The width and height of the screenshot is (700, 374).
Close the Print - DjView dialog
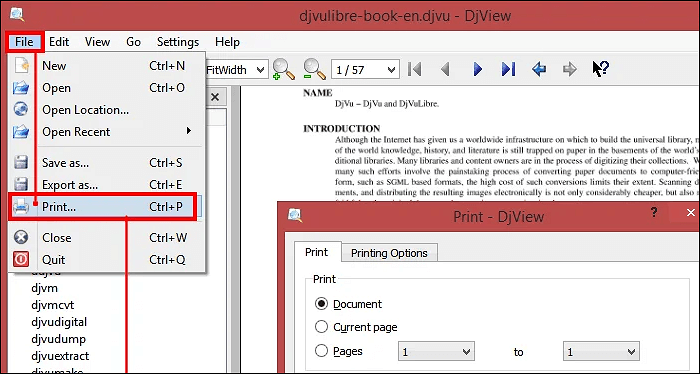(x=691, y=213)
